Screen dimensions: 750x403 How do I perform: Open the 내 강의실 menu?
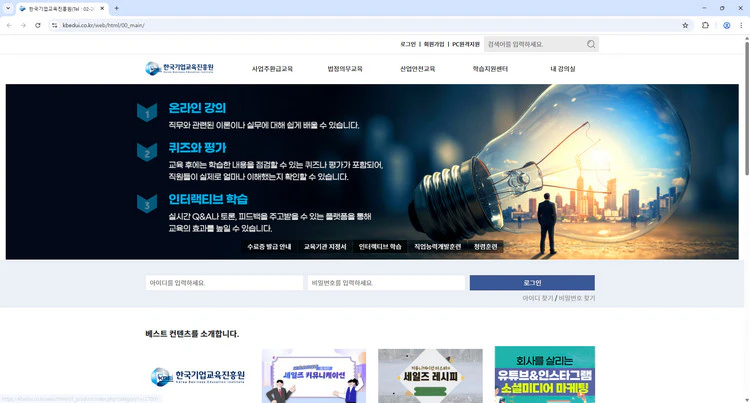[562, 69]
